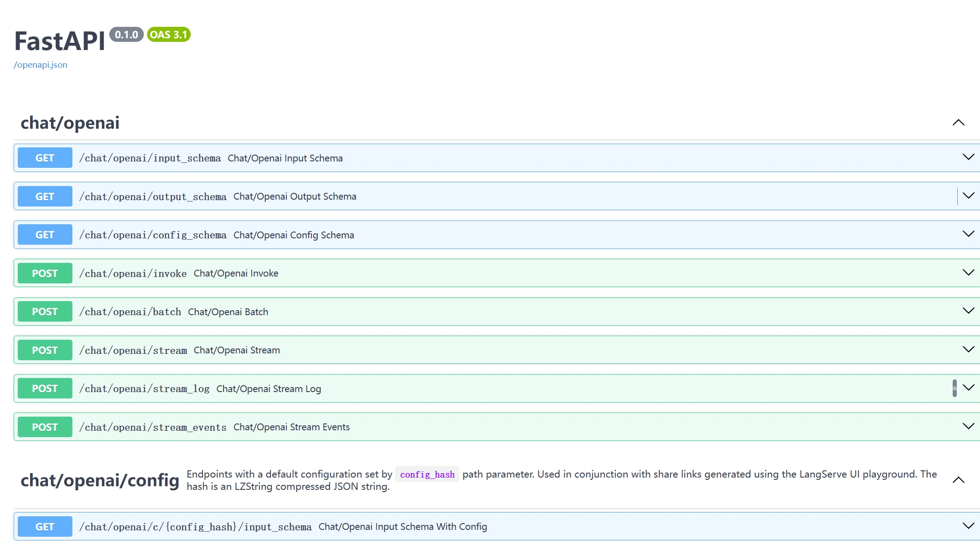The height and width of the screenshot is (549, 980).
Task: Click the GET badge for output_schema
Action: pyautogui.click(x=45, y=196)
